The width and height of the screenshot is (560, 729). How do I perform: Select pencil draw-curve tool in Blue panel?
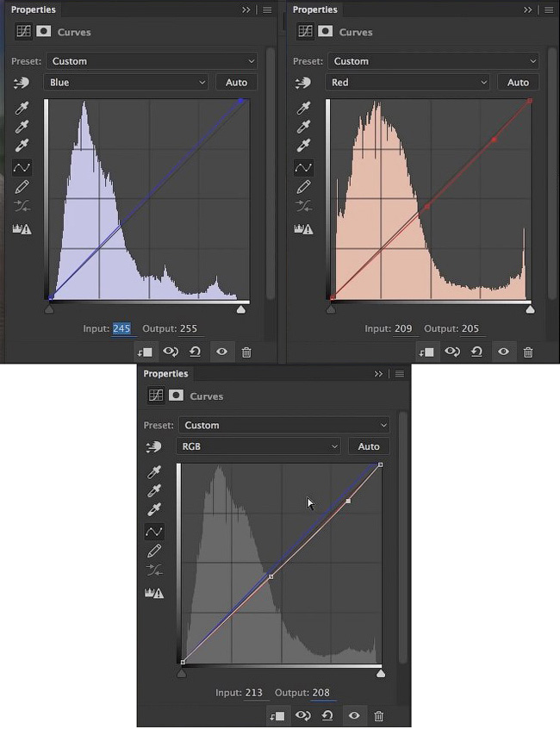22,187
